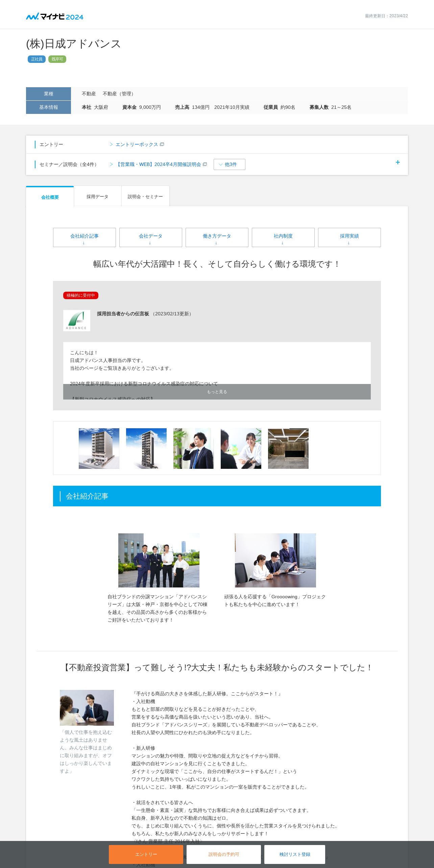The height and width of the screenshot is (868, 434).
Task: Jump to 会社データ section button
Action: [x=151, y=237]
